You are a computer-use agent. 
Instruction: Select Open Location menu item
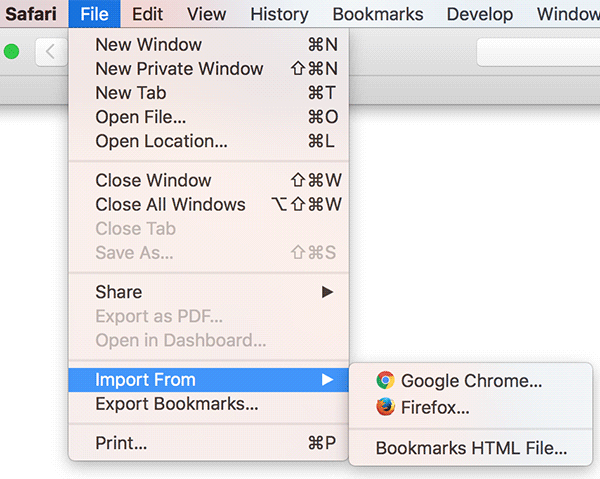click(161, 141)
